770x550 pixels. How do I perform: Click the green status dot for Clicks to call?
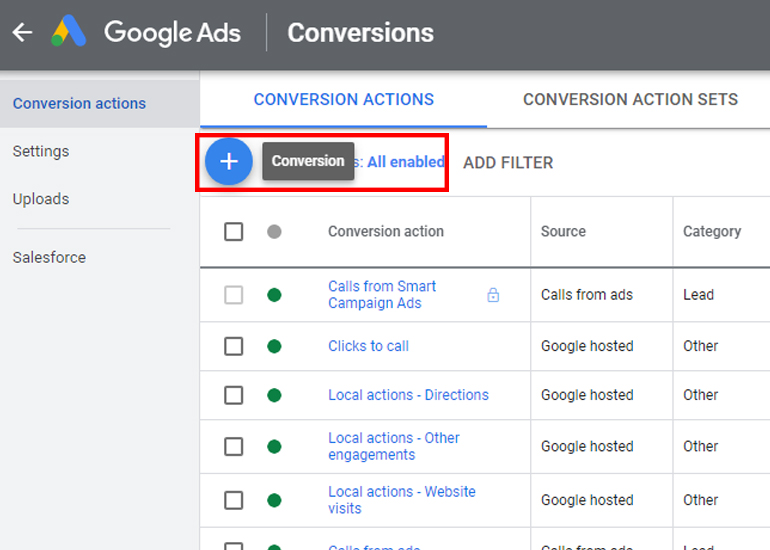274,346
